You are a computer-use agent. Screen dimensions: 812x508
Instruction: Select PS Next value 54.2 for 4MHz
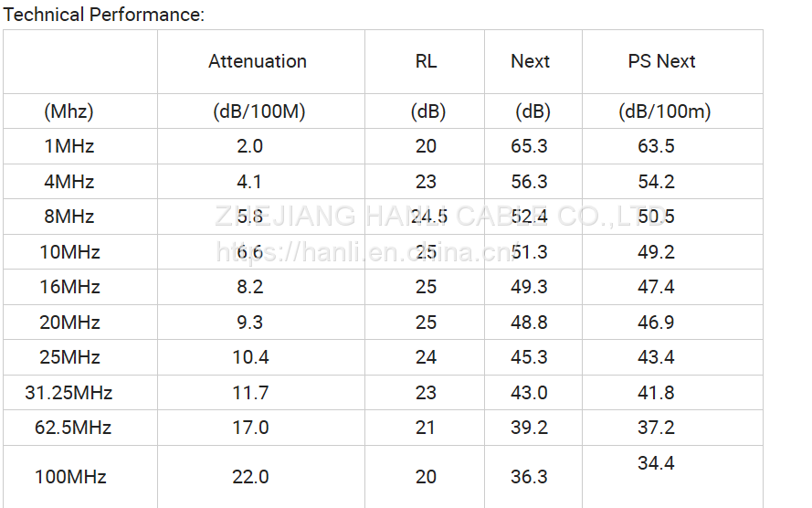tap(656, 182)
